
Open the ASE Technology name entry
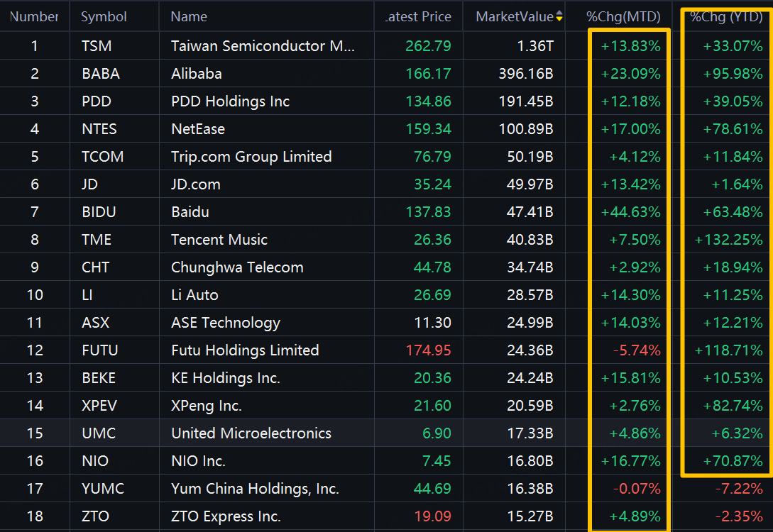coord(226,322)
